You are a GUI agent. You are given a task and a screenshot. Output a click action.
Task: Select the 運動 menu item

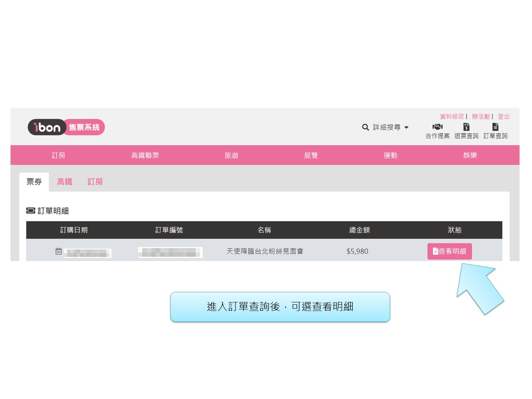click(x=391, y=155)
